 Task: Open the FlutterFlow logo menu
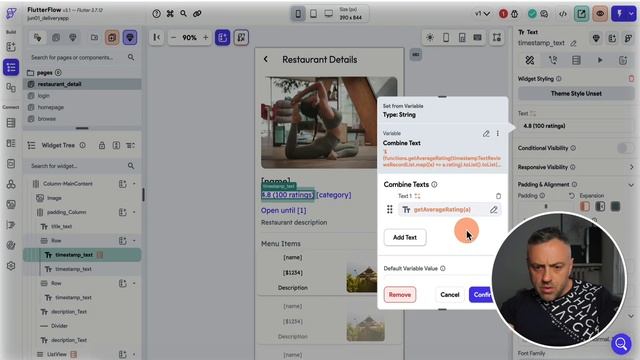[11, 13]
